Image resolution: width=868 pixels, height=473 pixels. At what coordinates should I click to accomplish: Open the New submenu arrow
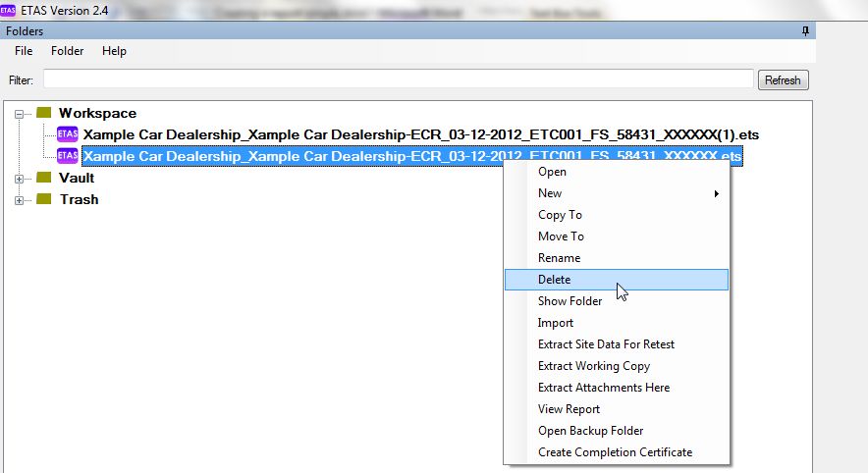click(717, 193)
